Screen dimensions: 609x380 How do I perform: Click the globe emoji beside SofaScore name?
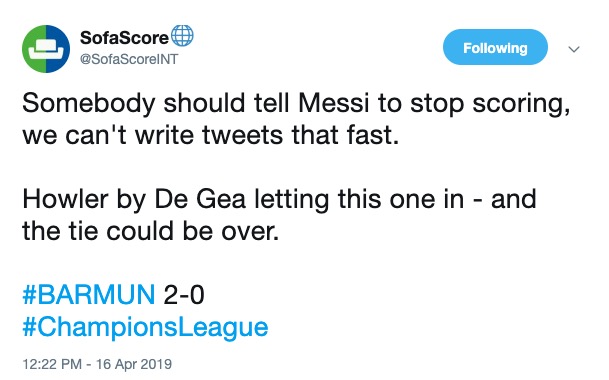tap(182, 36)
